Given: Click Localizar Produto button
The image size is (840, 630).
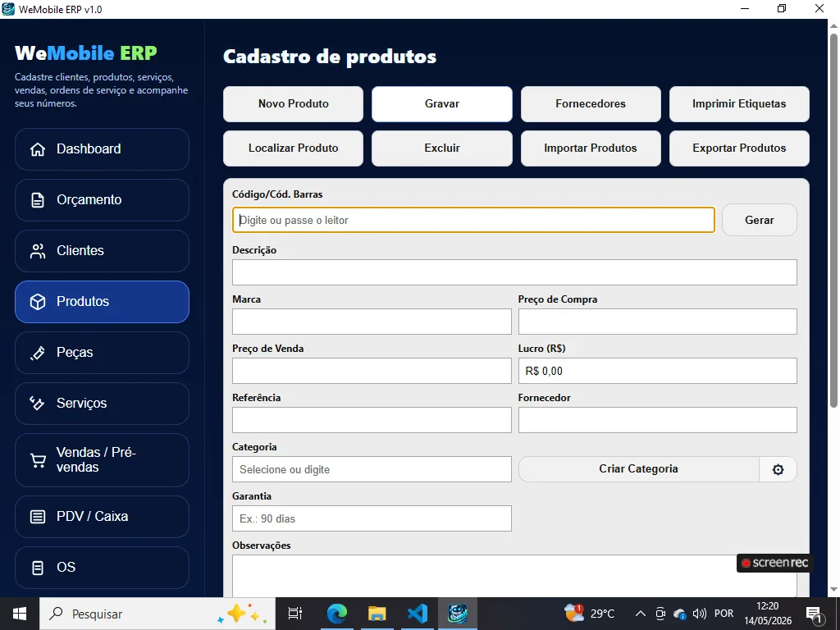Looking at the screenshot, I should [293, 148].
